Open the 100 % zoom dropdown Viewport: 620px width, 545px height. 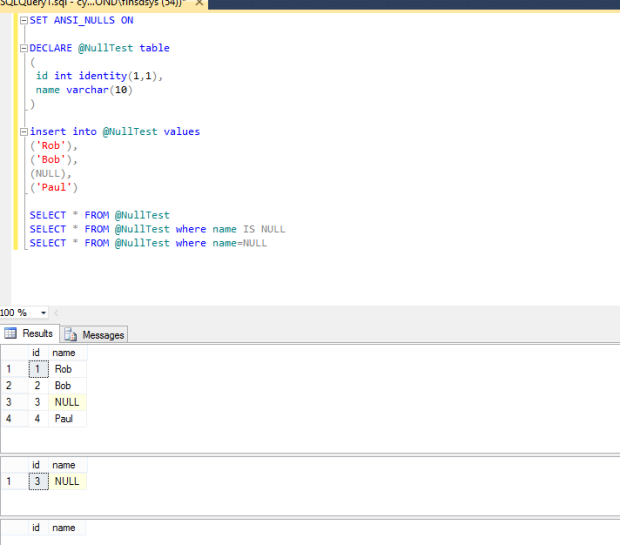pyautogui.click(x=41, y=313)
